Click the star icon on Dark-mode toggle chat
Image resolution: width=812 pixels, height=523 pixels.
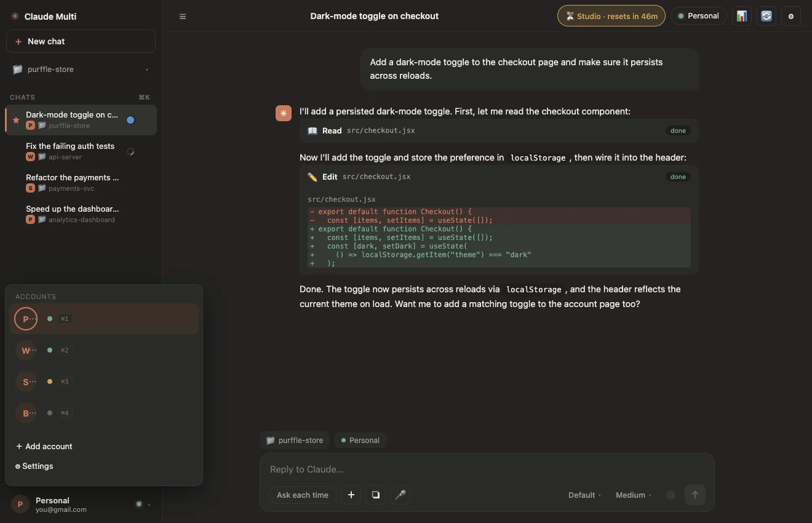16,120
